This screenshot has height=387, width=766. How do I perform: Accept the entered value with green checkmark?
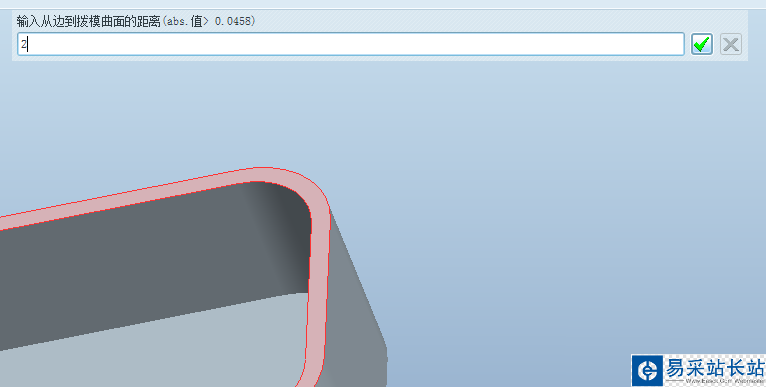[702, 44]
